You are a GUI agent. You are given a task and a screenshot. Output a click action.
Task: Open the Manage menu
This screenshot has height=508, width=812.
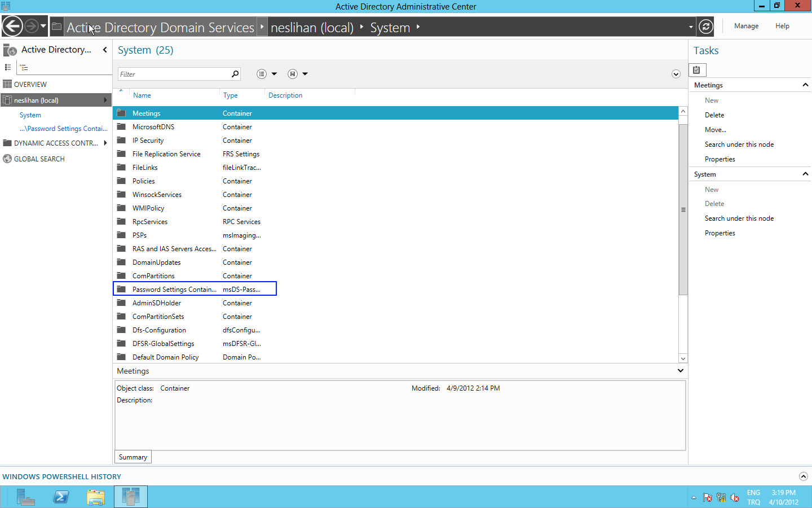coord(746,26)
